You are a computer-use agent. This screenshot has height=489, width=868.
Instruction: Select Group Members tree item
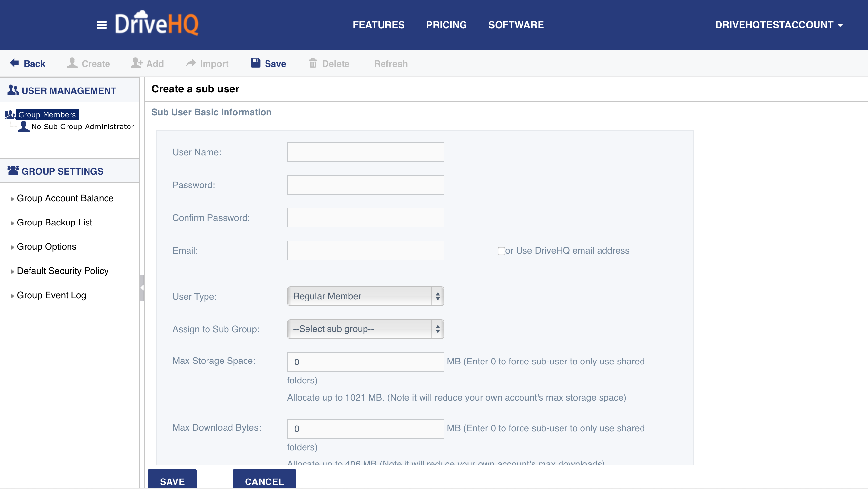(47, 115)
